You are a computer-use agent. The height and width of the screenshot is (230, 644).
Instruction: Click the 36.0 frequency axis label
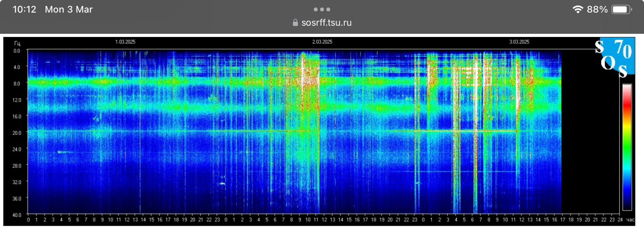click(17, 199)
